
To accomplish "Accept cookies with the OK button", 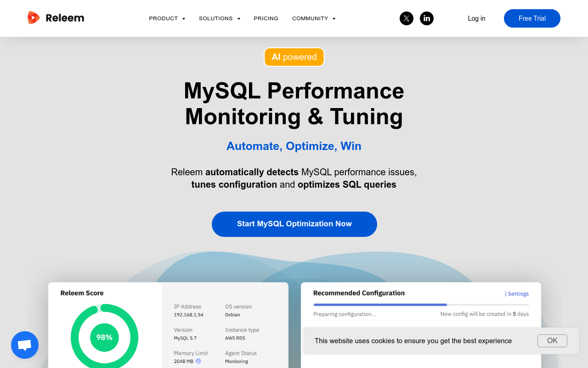I will tap(552, 341).
